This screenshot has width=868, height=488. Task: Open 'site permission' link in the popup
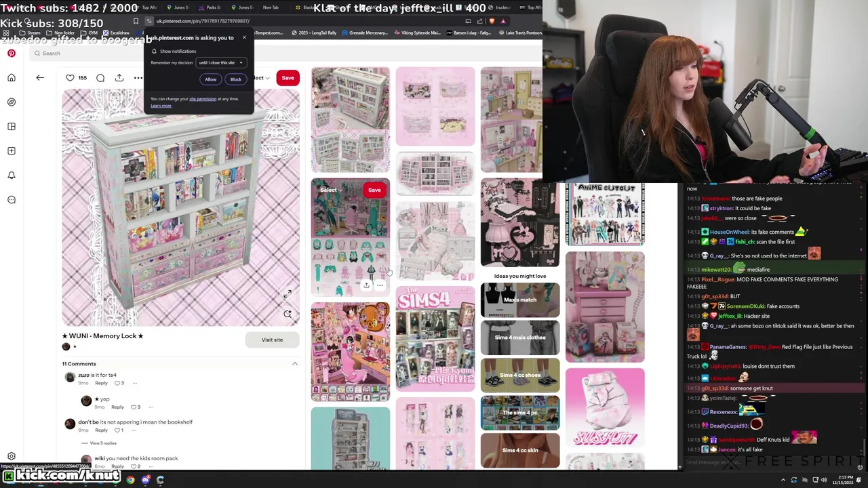pyautogui.click(x=203, y=99)
